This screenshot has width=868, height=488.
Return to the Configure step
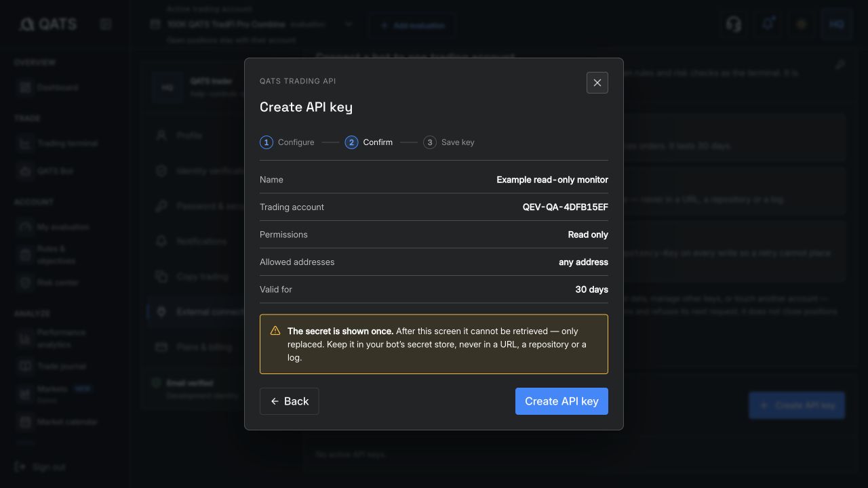(287, 142)
